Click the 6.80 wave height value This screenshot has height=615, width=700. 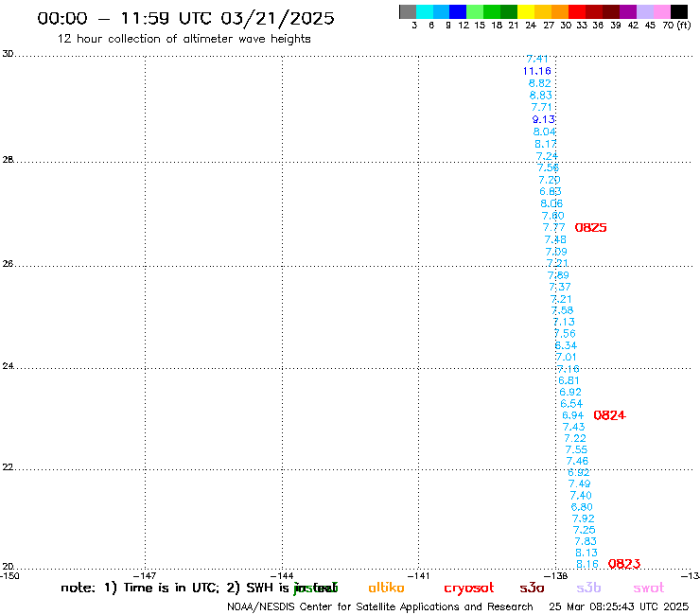click(x=582, y=507)
